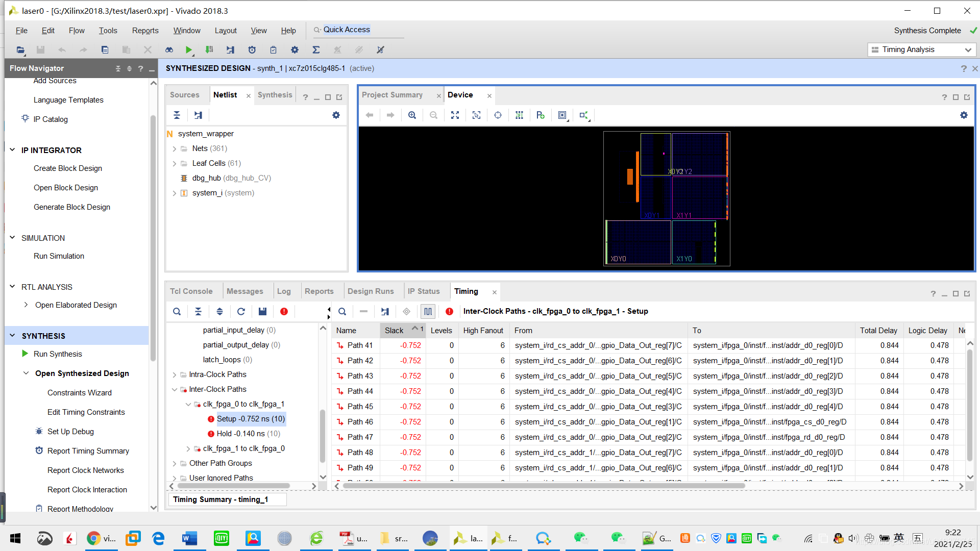Click Collapse All icon in Netlist panel

pos(177,115)
